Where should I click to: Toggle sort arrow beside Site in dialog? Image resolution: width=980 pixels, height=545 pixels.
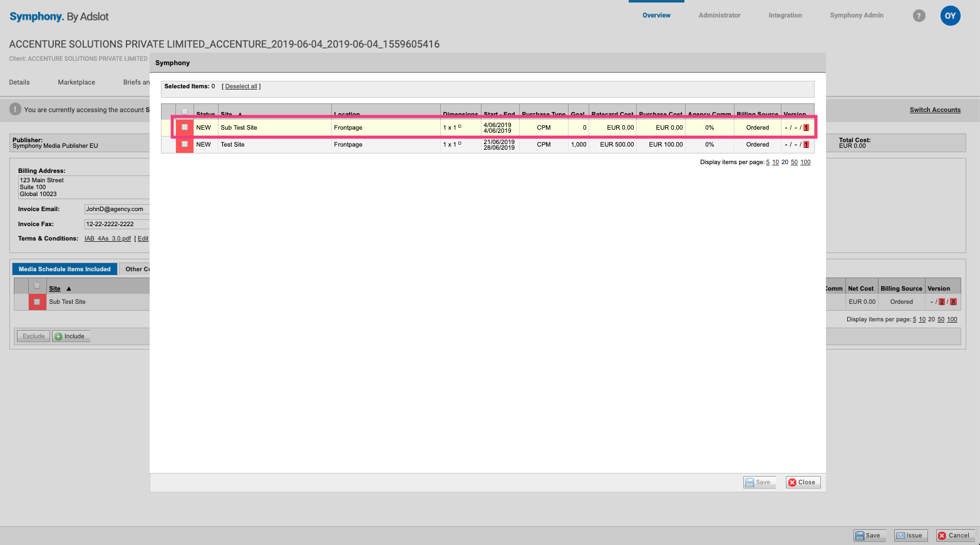coord(240,115)
